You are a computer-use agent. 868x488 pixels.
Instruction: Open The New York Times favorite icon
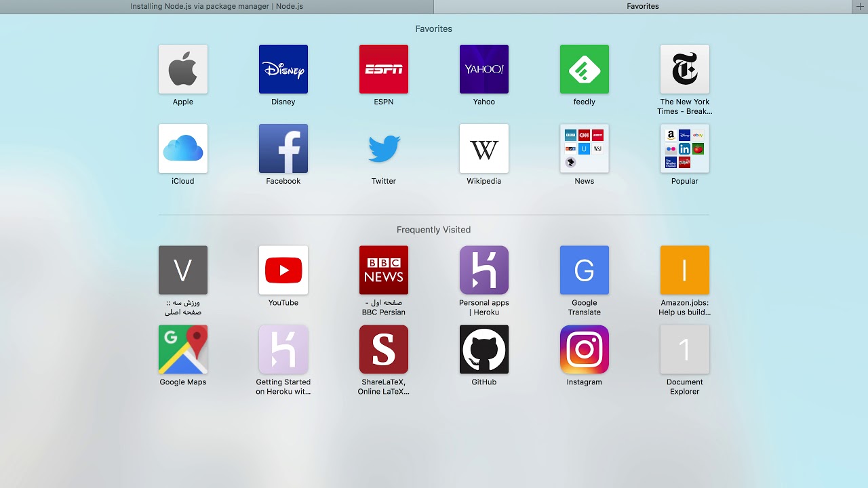(685, 69)
